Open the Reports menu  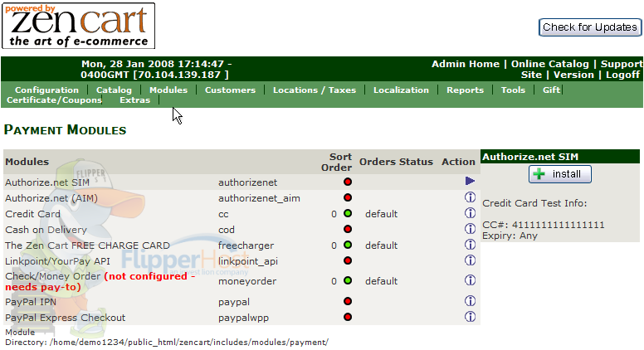pos(465,90)
